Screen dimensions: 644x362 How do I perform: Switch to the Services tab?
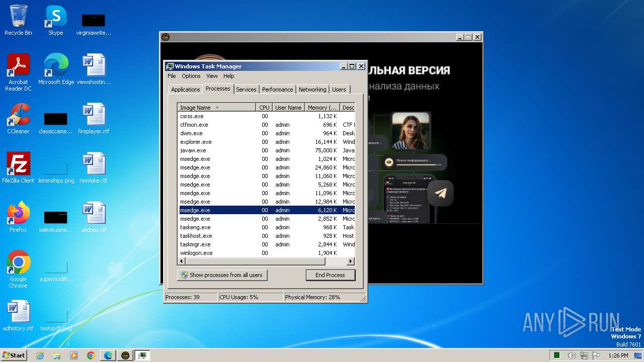[246, 89]
